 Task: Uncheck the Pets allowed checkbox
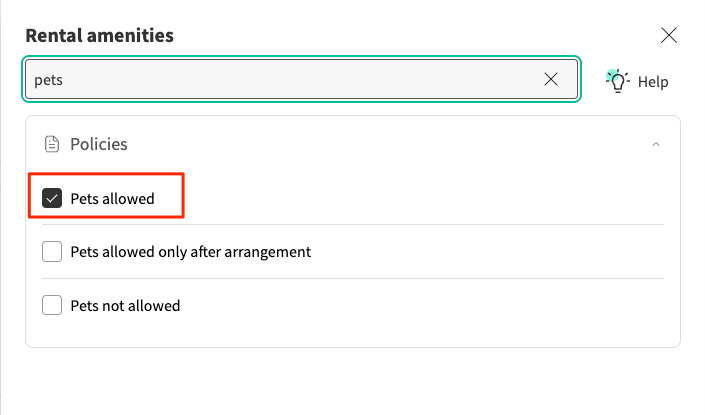tap(52, 198)
